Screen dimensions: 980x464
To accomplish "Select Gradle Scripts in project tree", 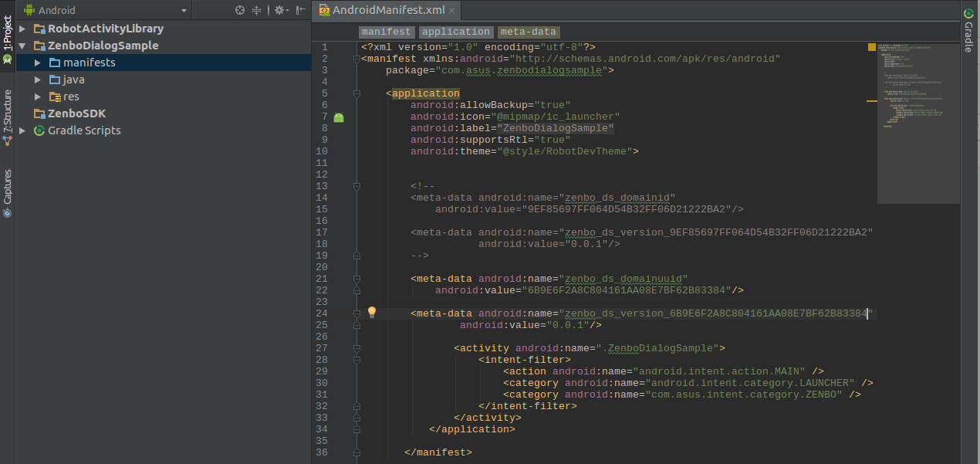I will [163, 130].
